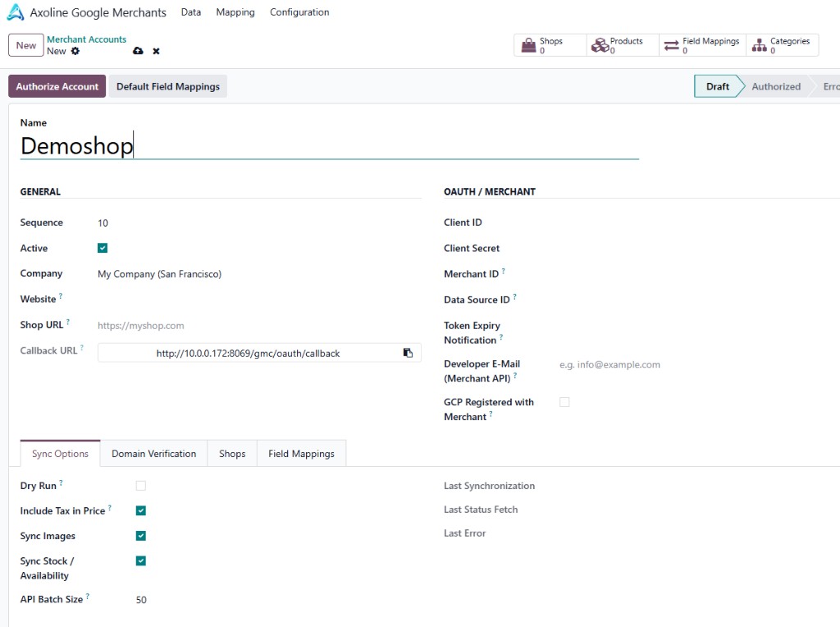This screenshot has height=627, width=840.
Task: Switch to the Shops tab
Action: [232, 453]
